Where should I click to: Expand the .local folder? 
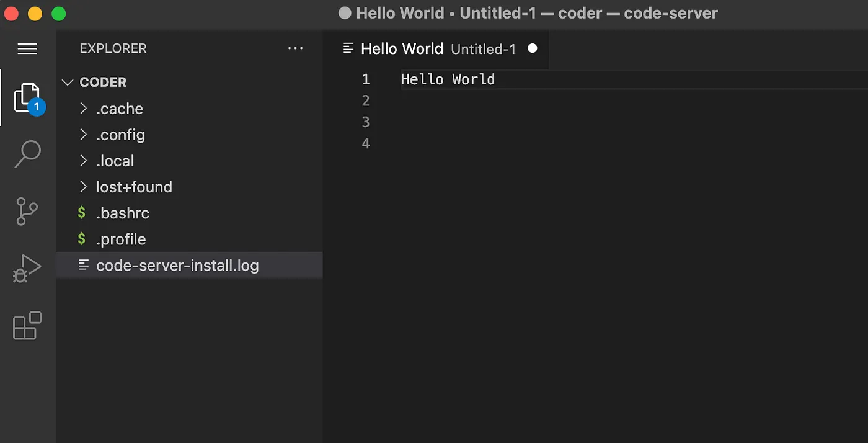pyautogui.click(x=115, y=161)
